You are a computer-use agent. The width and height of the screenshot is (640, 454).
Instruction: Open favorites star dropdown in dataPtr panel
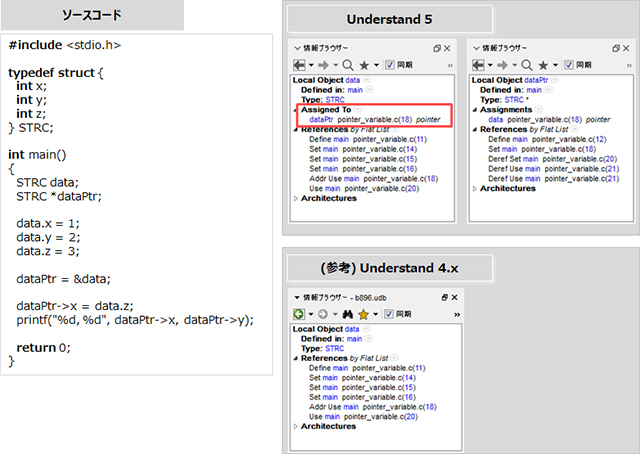(x=556, y=65)
